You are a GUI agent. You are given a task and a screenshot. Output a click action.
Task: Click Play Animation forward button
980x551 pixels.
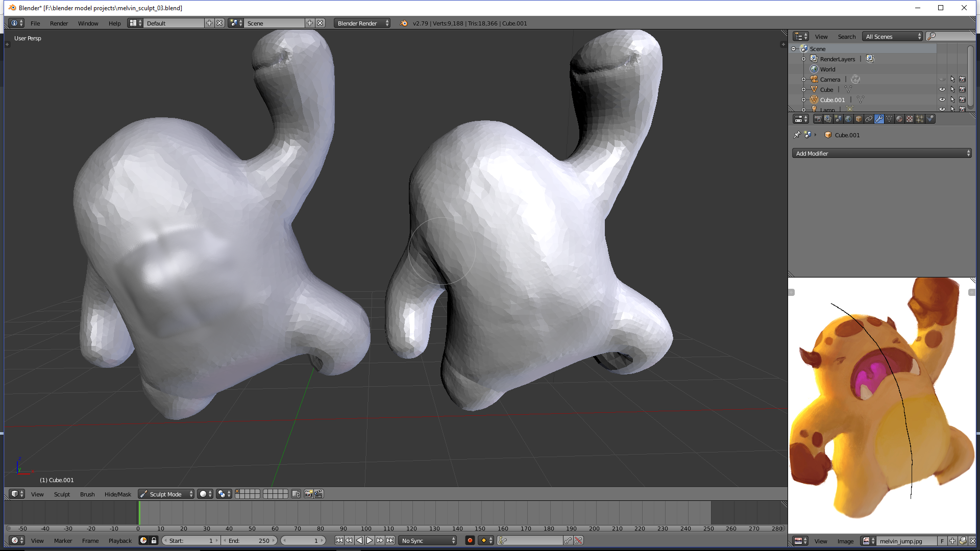[x=370, y=540]
